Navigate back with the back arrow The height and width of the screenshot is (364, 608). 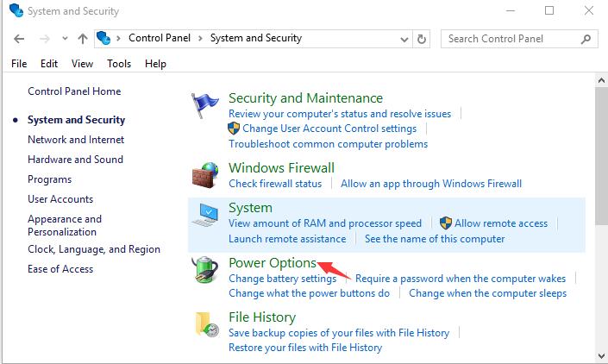[x=19, y=39]
